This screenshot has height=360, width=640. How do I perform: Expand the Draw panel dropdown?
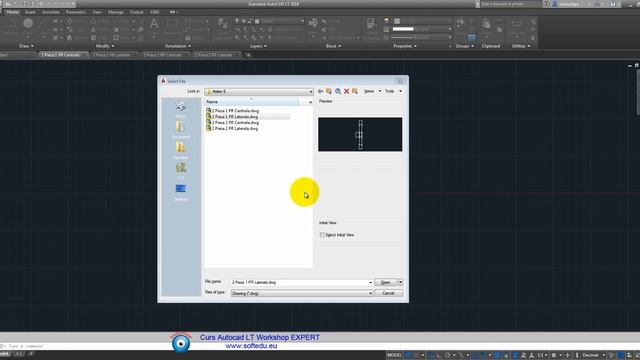[x=27, y=46]
